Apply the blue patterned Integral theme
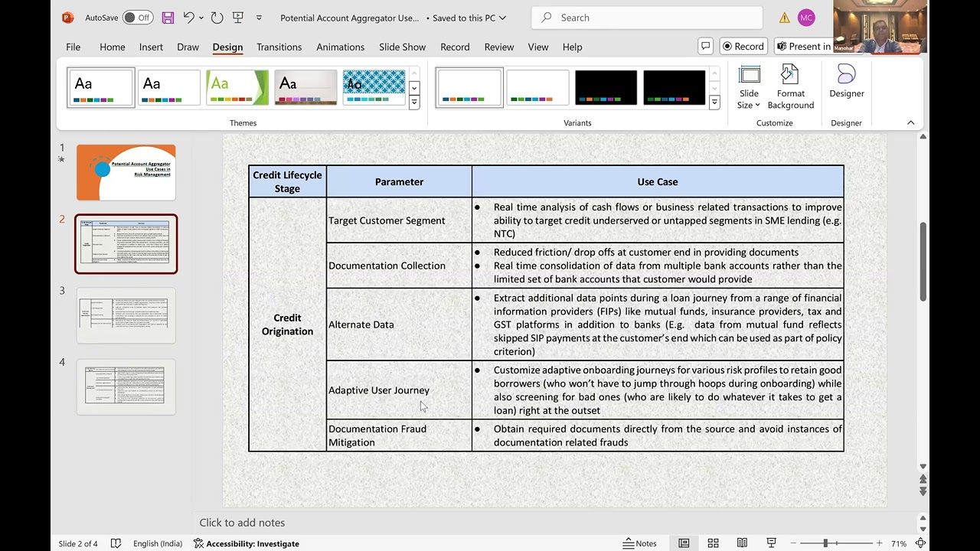Viewport: 980px width, 551px height. (374, 87)
